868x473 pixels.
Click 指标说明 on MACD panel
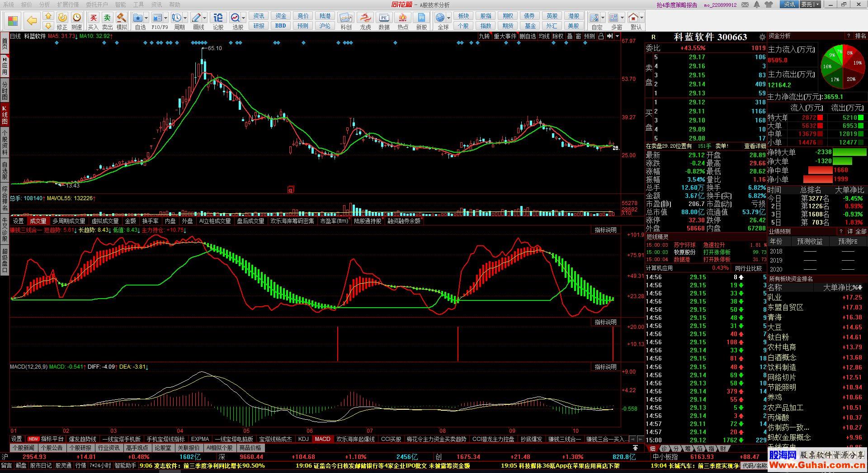(605, 367)
